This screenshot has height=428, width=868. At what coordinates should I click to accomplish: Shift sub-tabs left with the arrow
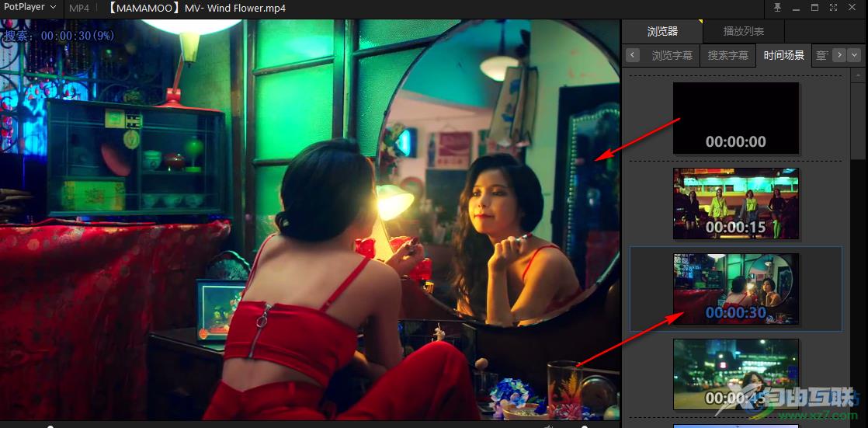click(x=633, y=55)
